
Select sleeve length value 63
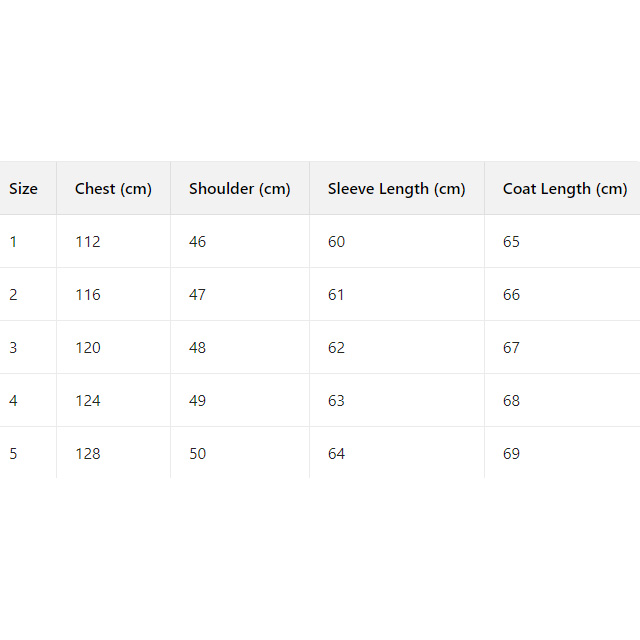click(336, 401)
